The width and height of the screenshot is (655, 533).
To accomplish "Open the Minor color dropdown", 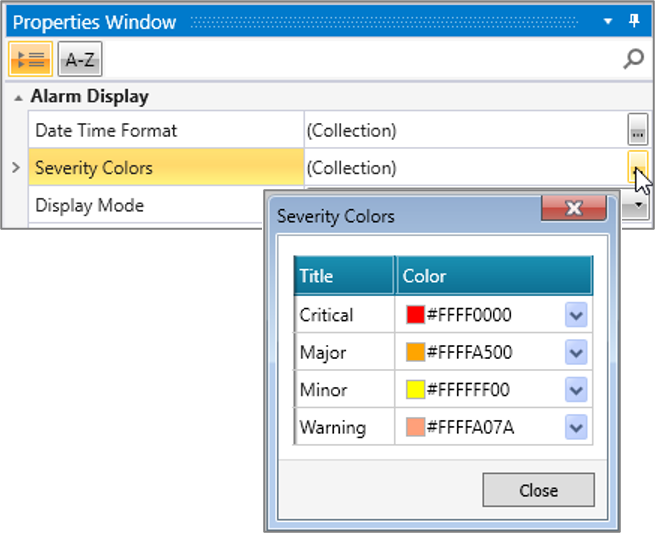I will coord(576,390).
